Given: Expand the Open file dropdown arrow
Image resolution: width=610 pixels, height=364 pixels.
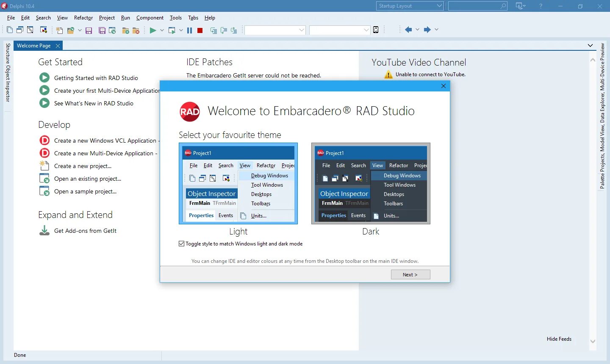Looking at the screenshot, I should 80,30.
